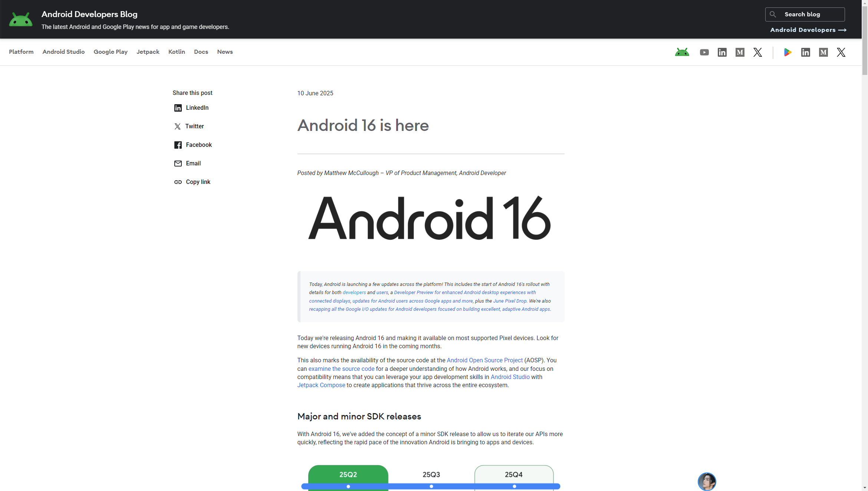The height and width of the screenshot is (491, 868).
Task: Switch to the News section
Action: click(225, 52)
